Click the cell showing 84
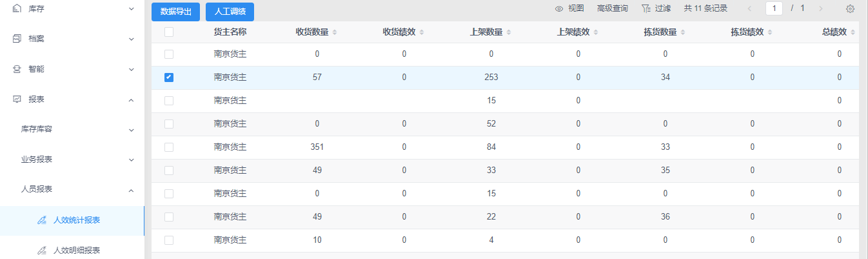 click(491, 147)
